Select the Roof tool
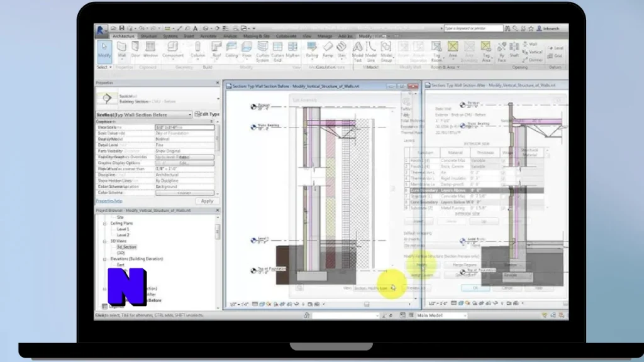 (x=216, y=50)
